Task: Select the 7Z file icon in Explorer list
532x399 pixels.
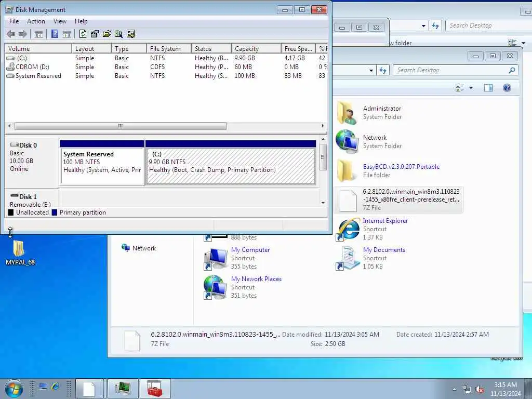Action: (348, 200)
